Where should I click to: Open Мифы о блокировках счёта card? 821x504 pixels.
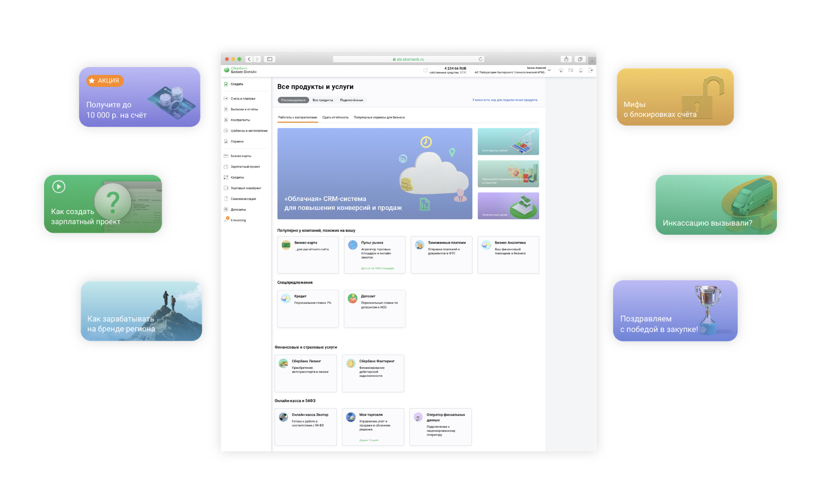(x=675, y=97)
